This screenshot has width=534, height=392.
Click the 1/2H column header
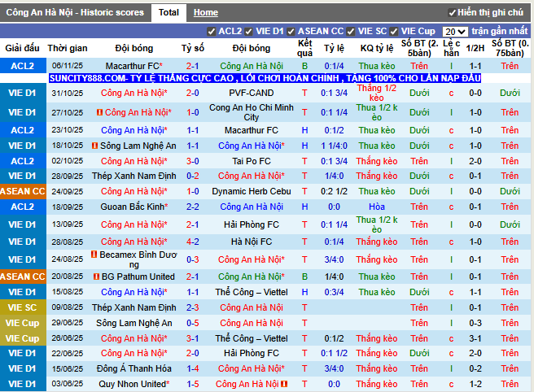coord(475,48)
